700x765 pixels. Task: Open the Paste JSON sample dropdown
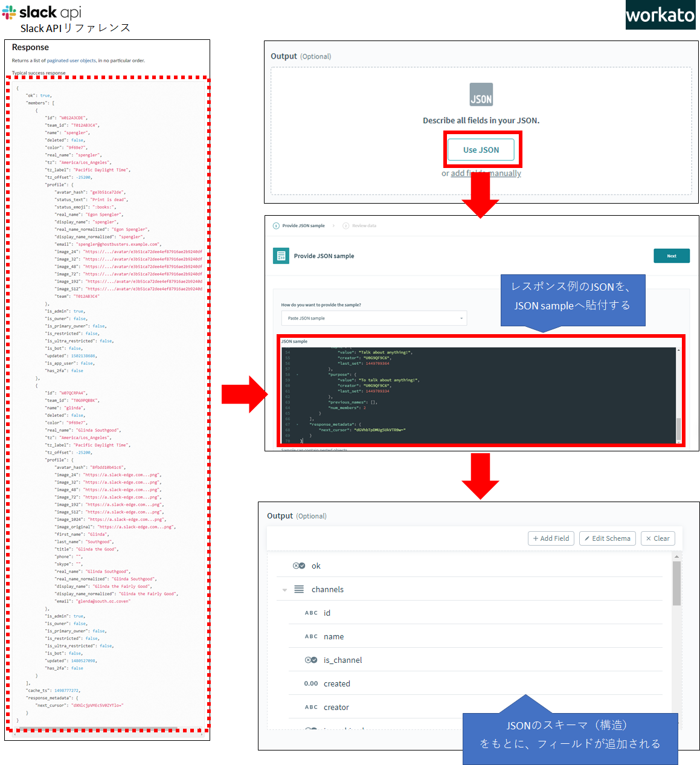374,318
